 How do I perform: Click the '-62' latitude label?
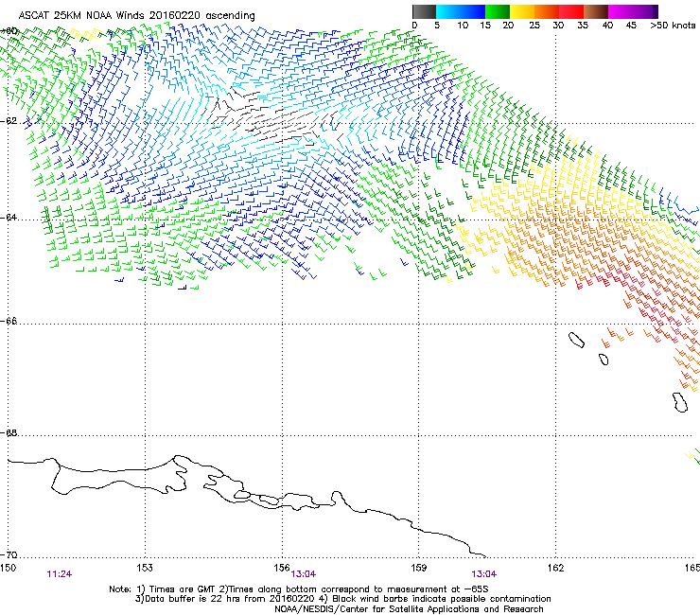tap(9, 121)
